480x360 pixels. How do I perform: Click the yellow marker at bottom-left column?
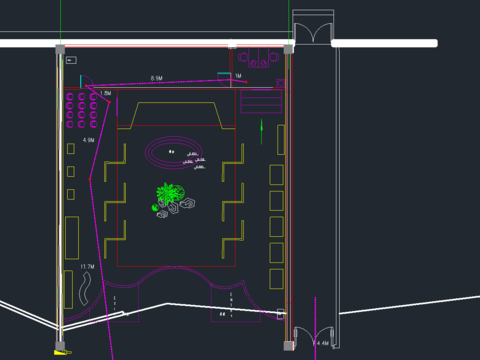62,352
